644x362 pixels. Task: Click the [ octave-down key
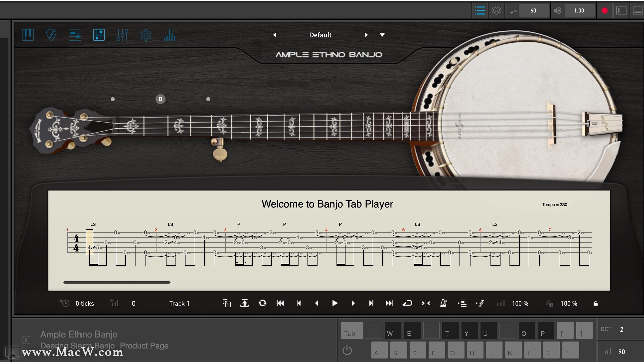coord(565,330)
